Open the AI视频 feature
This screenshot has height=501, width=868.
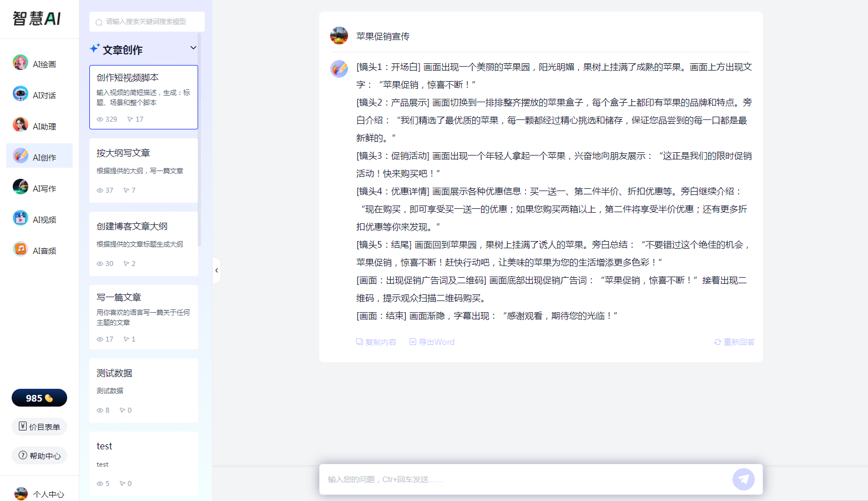[x=39, y=218]
